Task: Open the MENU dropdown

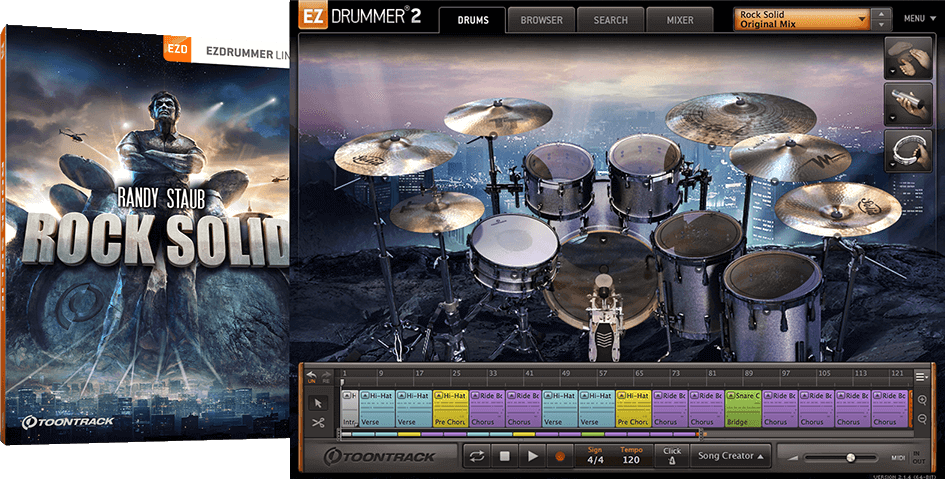Action: (x=920, y=19)
